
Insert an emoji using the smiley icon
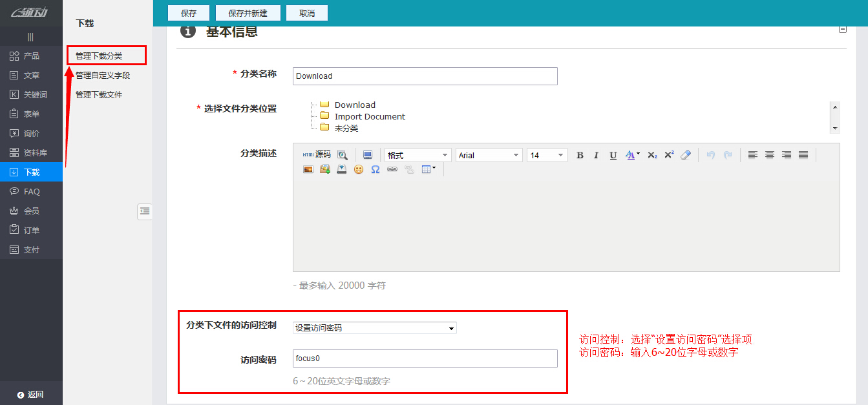tap(359, 169)
